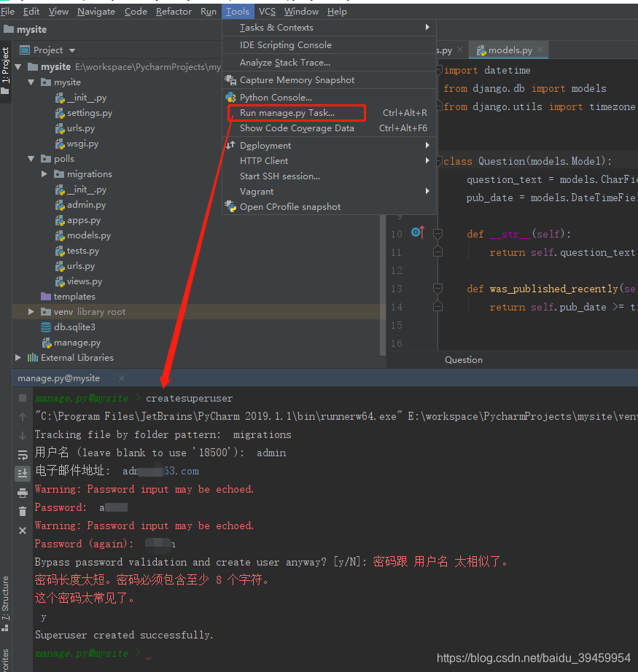Click the trash clear-all icon in console
The image size is (638, 672).
coord(23,511)
